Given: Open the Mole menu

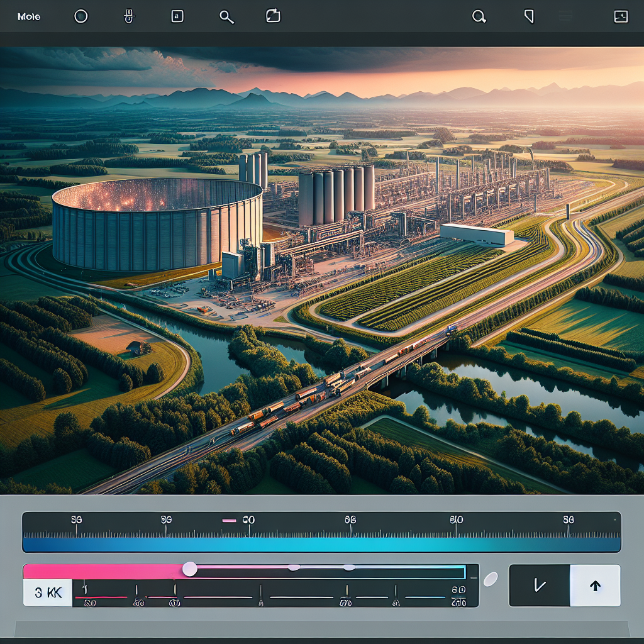Looking at the screenshot, I should [x=30, y=17].
